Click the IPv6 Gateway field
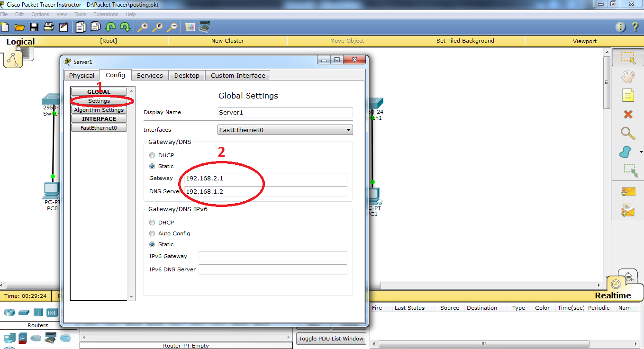This screenshot has height=349, width=644. click(x=273, y=256)
